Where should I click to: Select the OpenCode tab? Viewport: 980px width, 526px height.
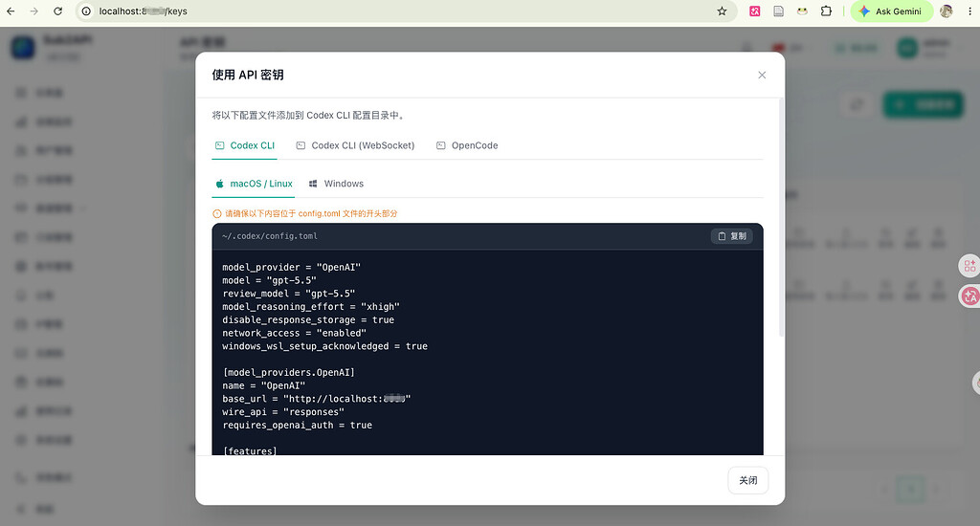(x=467, y=145)
